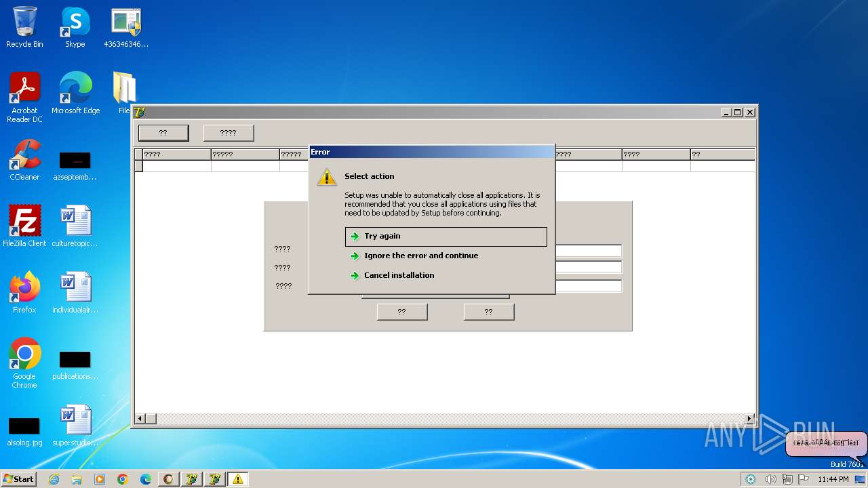Select the Firefox desktop shortcut

(x=24, y=293)
